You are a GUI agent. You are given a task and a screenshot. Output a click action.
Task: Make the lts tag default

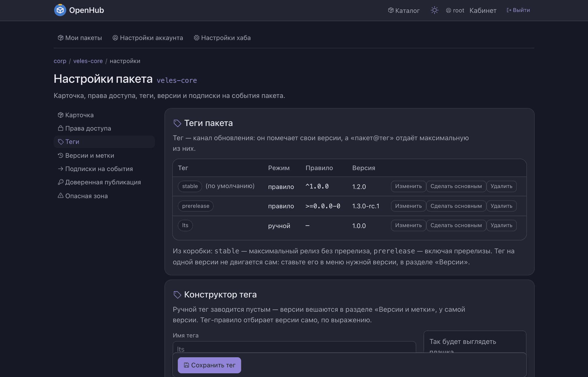(456, 225)
